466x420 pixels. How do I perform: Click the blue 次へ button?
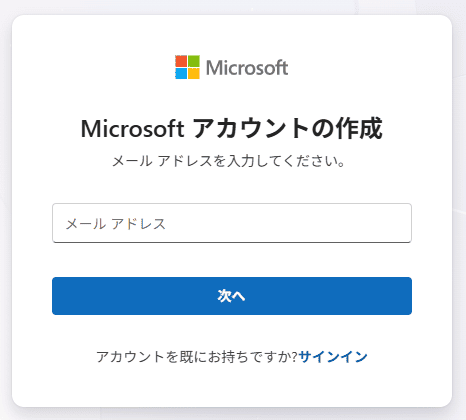click(232, 296)
